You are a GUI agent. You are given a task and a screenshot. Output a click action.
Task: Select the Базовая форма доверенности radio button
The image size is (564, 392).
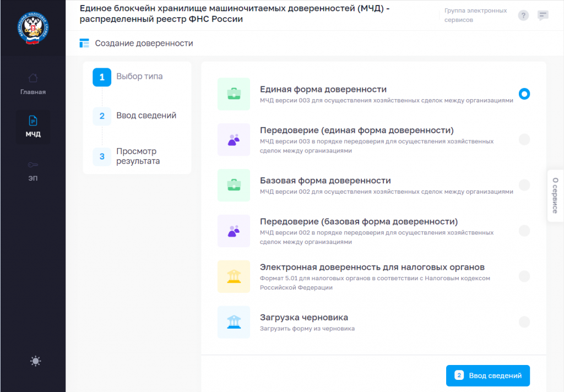(524, 186)
